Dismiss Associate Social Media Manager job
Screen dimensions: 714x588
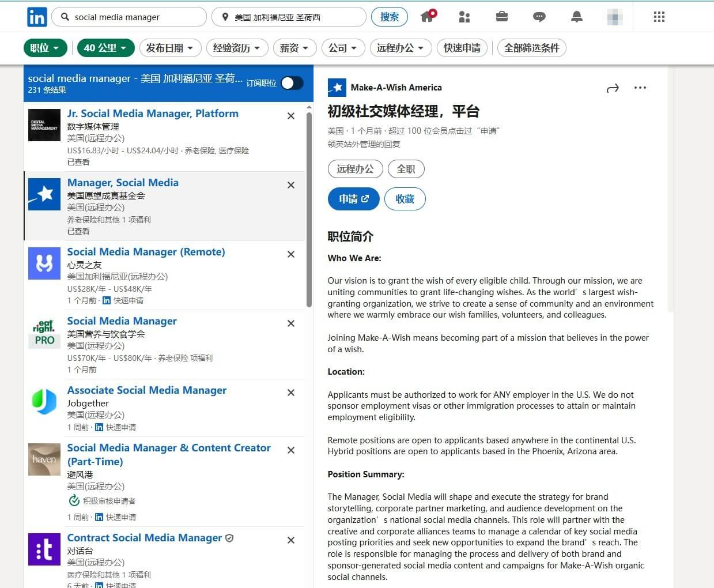pos(291,393)
